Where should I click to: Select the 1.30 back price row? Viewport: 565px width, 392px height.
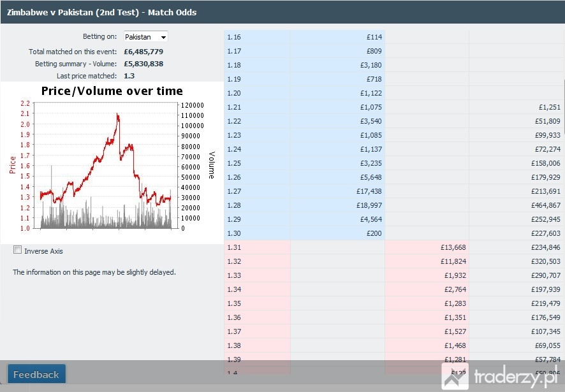[304, 233]
